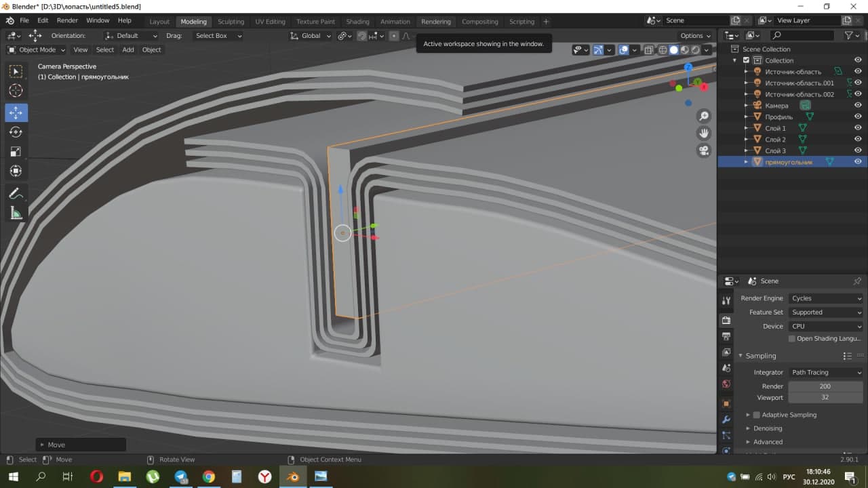Image resolution: width=868 pixels, height=488 pixels.
Task: Select Слой 2 in the outliner
Action: [775, 140]
